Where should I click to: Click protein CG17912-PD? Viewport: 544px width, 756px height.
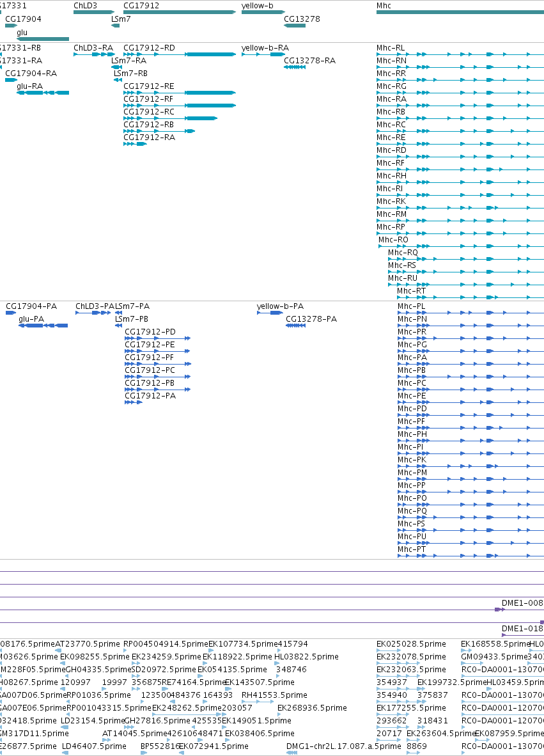click(150, 332)
